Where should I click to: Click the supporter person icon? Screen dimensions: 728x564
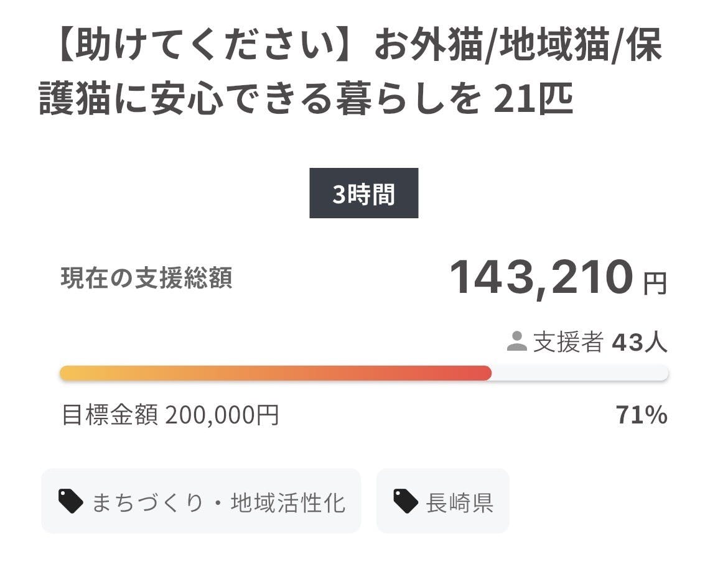coord(516,341)
